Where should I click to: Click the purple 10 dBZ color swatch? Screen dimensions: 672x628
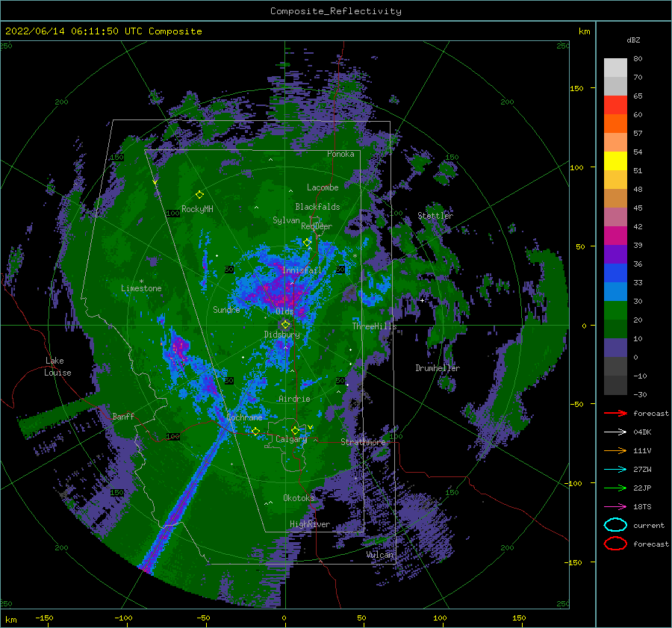pos(615,348)
